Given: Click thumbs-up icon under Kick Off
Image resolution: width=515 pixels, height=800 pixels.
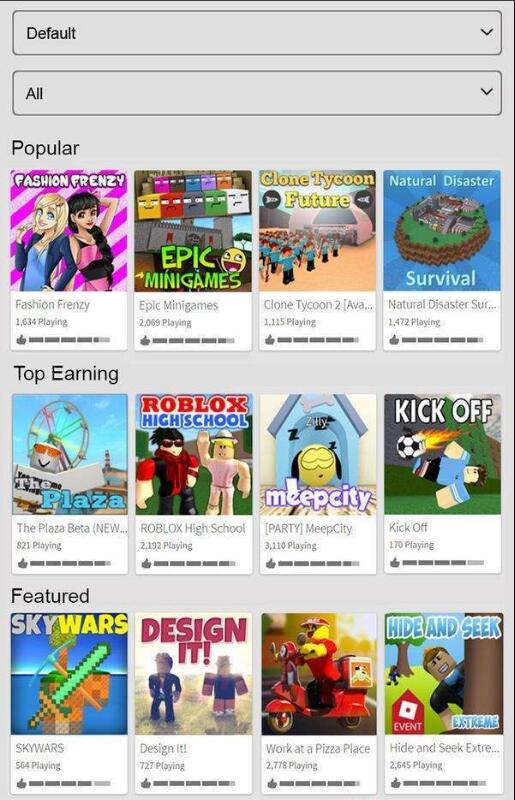Looking at the screenshot, I should point(395,562).
